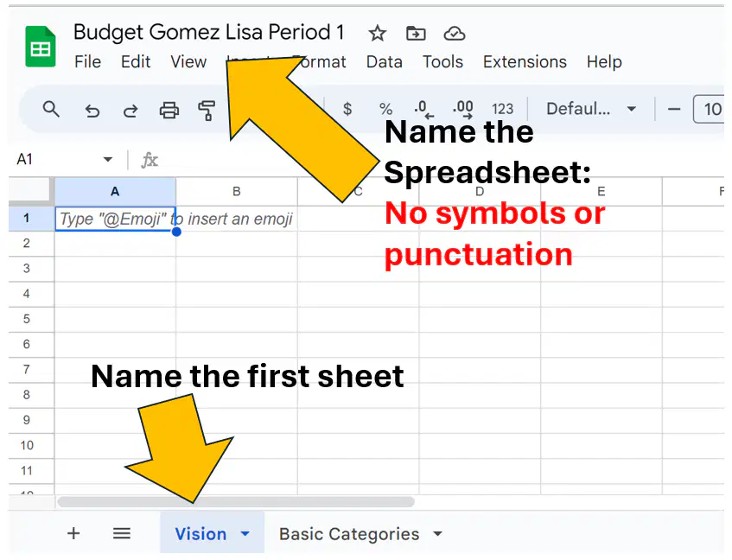Click the horizontal scrollbar below the grid
Screen dimensions: 732x560
point(236,501)
